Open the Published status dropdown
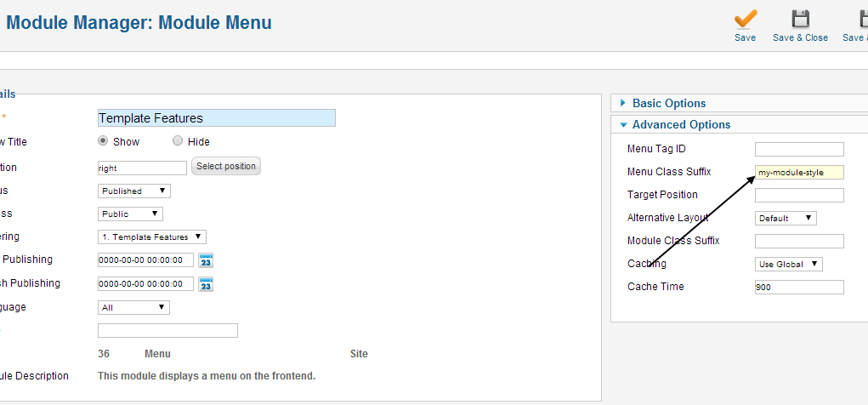This screenshot has height=405, width=868. (134, 191)
